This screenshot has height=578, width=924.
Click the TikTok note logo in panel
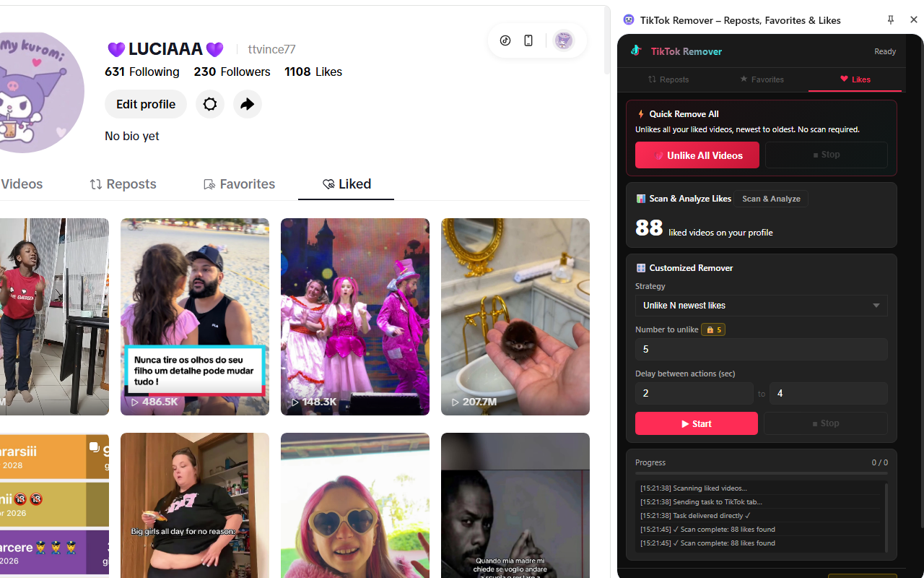tap(636, 51)
